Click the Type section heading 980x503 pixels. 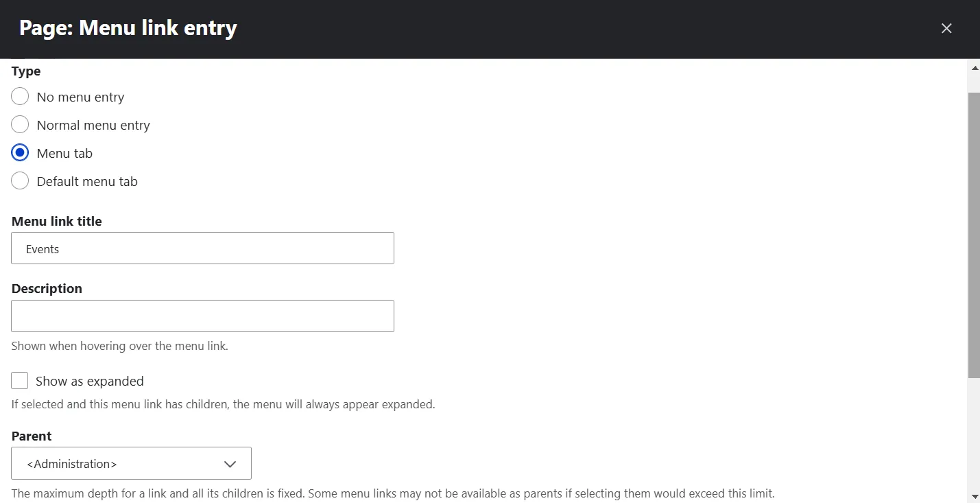point(26,71)
